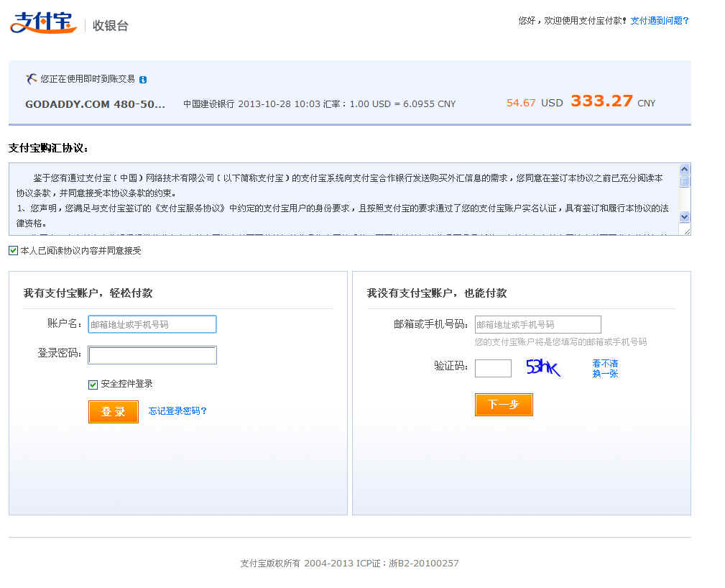Screen dimensions: 725x588
Task: Open the 忘记登录密码? link
Action: pyautogui.click(x=177, y=411)
